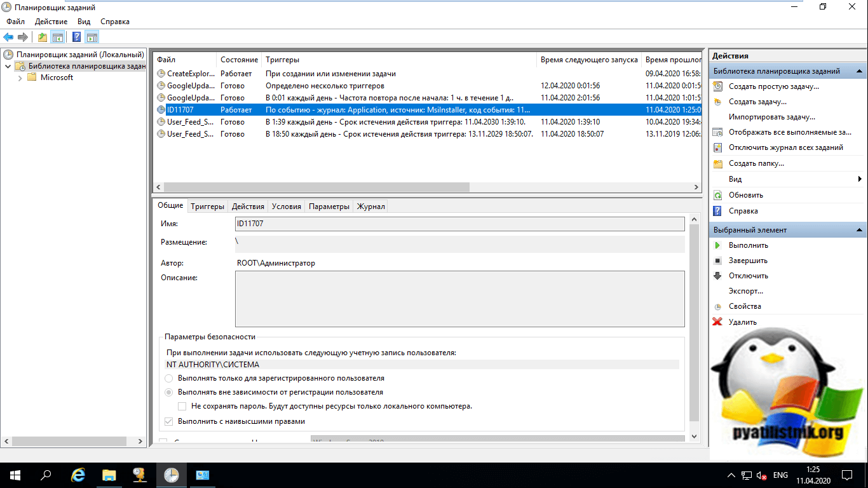Click the red Delete (Удалить) X icon

[x=717, y=322]
